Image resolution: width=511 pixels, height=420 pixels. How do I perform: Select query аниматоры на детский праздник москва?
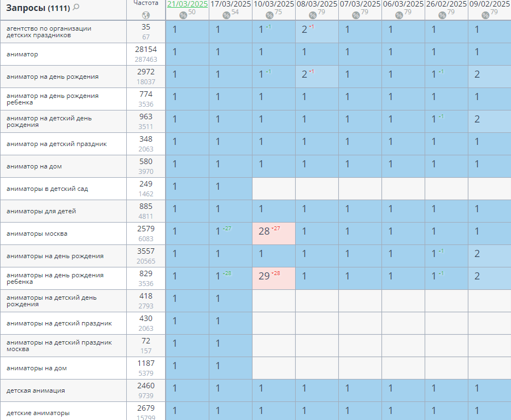[60, 346]
